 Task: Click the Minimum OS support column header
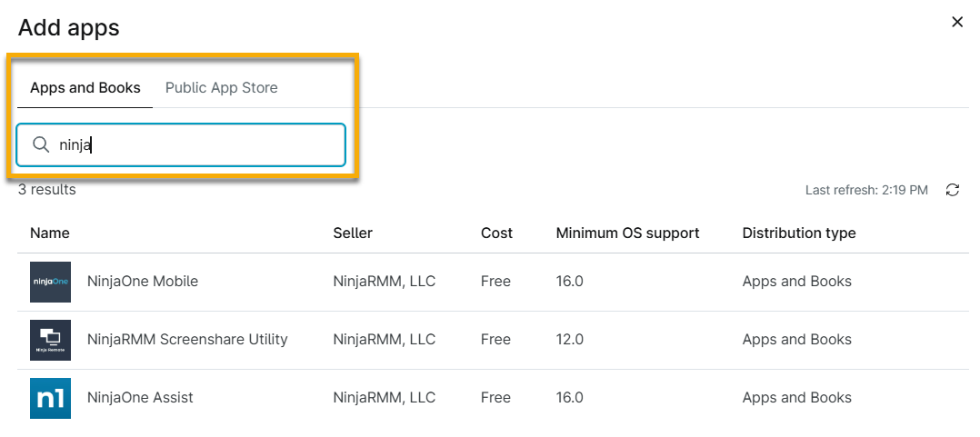627,233
